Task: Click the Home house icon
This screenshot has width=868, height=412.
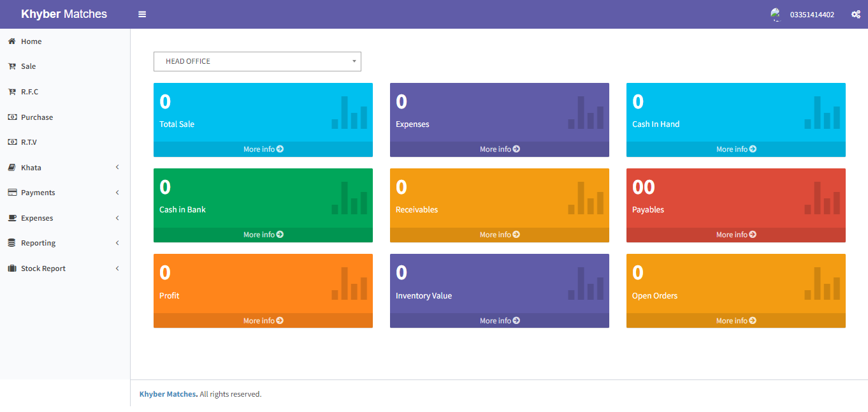Action: tap(11, 41)
